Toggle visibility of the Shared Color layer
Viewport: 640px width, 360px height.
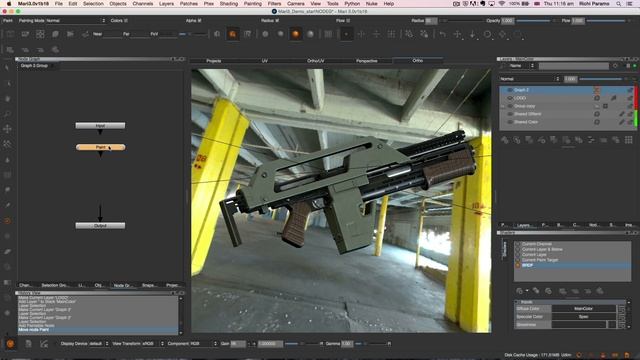(x=510, y=122)
